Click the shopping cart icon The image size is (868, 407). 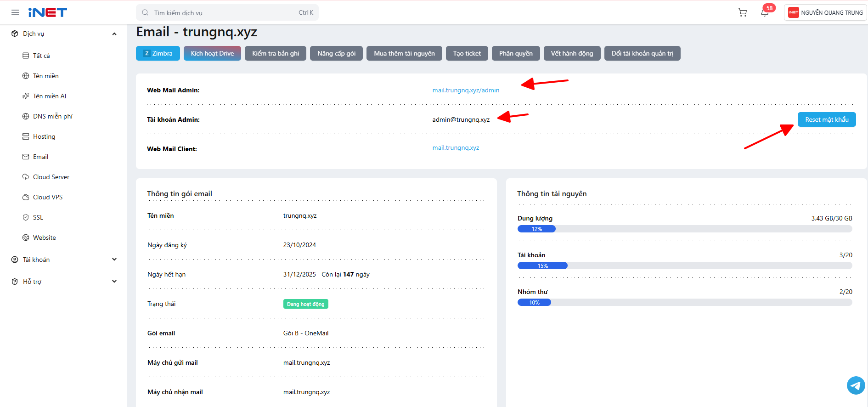(743, 12)
